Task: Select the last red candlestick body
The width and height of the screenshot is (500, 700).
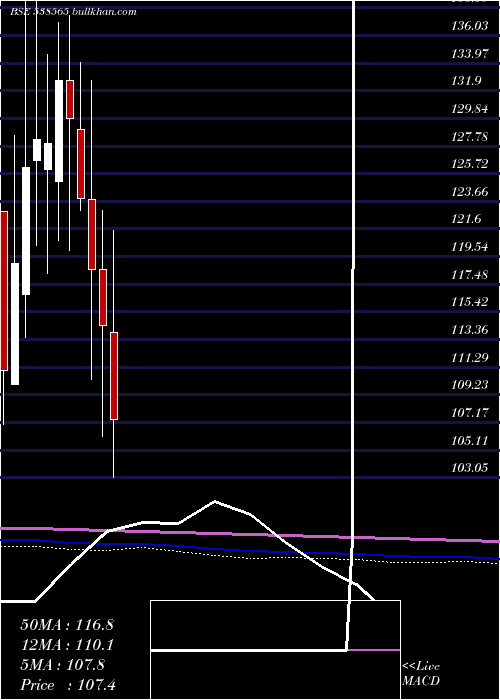Action: [x=114, y=376]
